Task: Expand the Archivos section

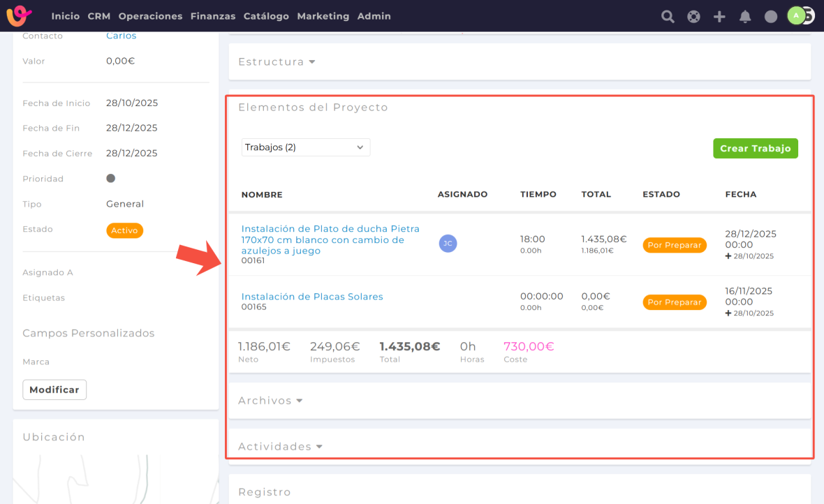Action: (270, 401)
